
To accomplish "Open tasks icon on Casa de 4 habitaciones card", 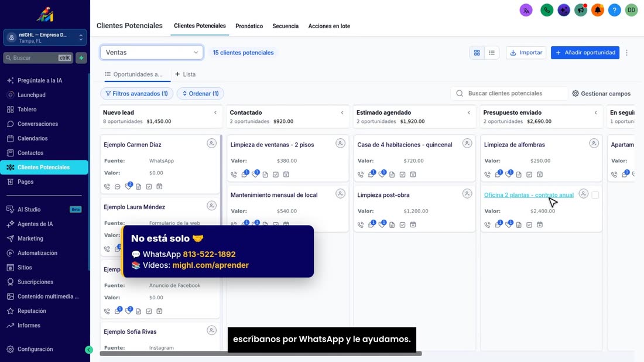I will coord(403,175).
